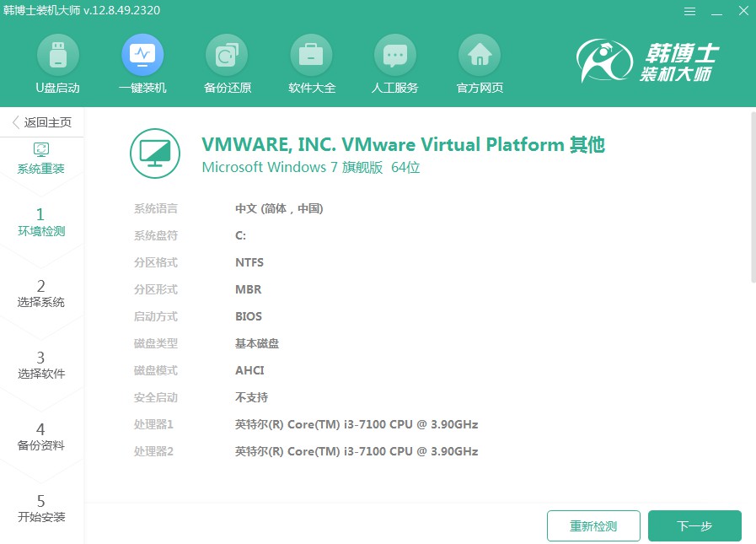Click the 重新检测 button

tap(593, 525)
